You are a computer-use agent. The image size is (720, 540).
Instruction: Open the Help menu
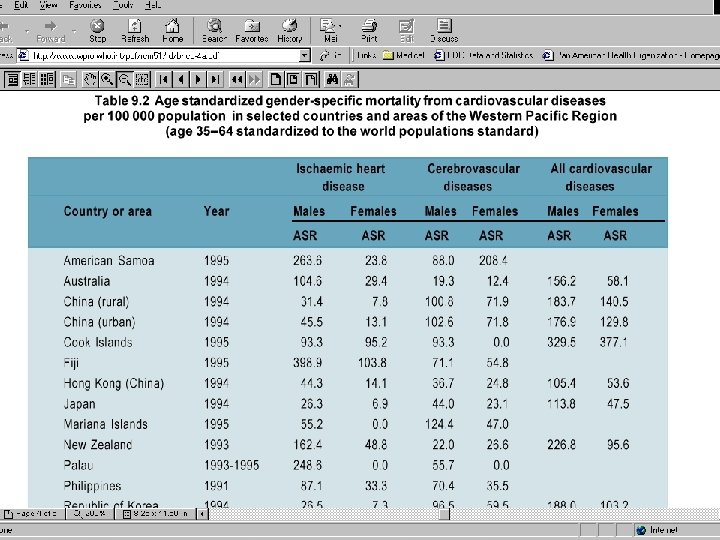(x=152, y=5)
